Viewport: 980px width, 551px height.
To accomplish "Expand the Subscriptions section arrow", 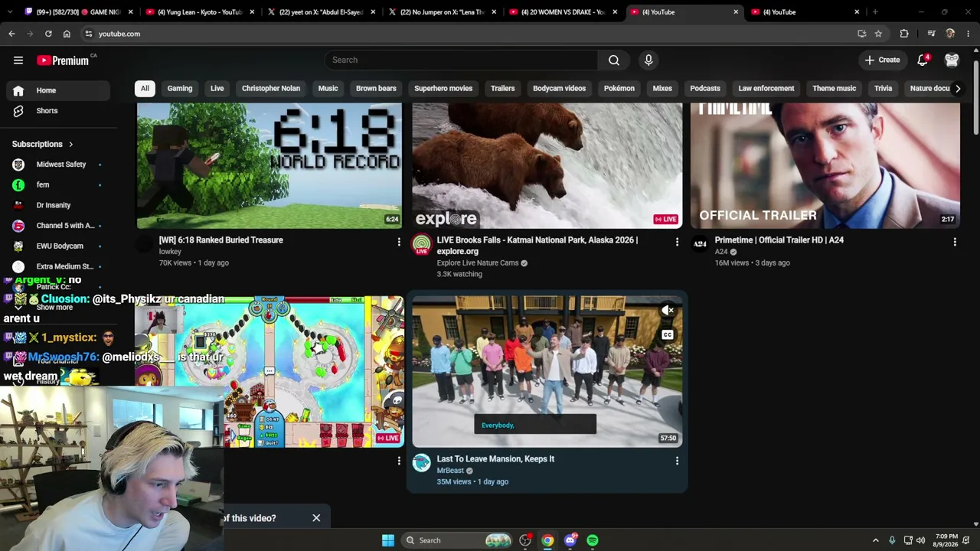I will (70, 145).
